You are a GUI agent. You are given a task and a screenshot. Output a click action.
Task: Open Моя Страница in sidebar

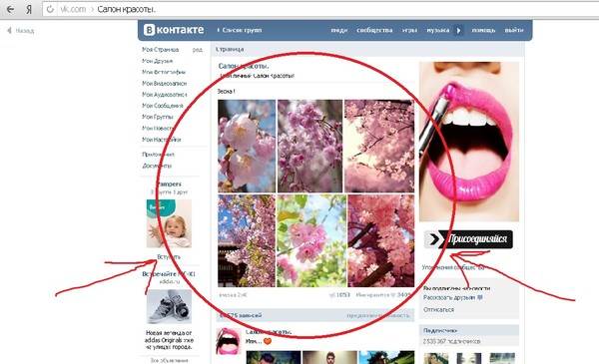160,50
